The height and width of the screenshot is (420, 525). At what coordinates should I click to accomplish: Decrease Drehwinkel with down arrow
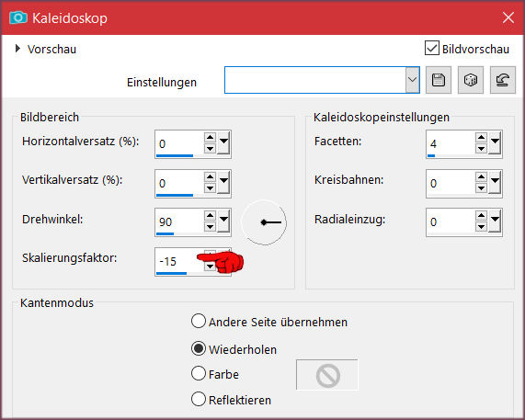coord(210,227)
